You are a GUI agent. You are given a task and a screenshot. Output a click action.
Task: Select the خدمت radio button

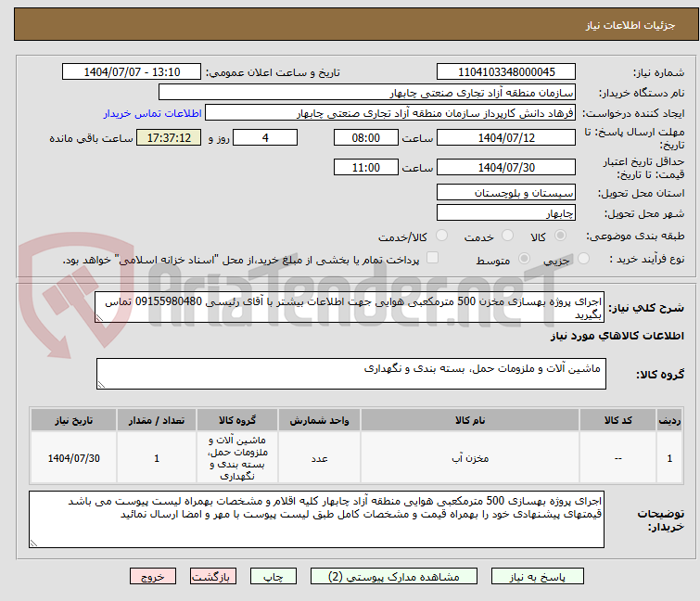(x=507, y=235)
